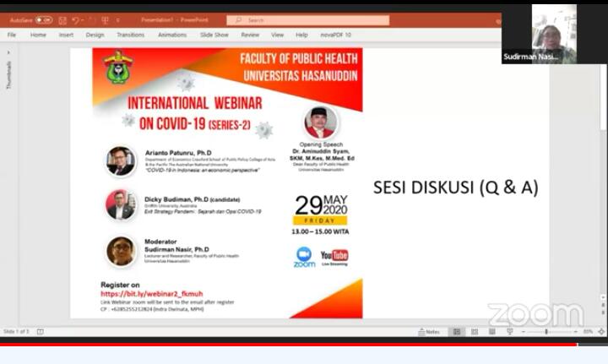Click the Save icon in title bar

pyautogui.click(x=62, y=19)
